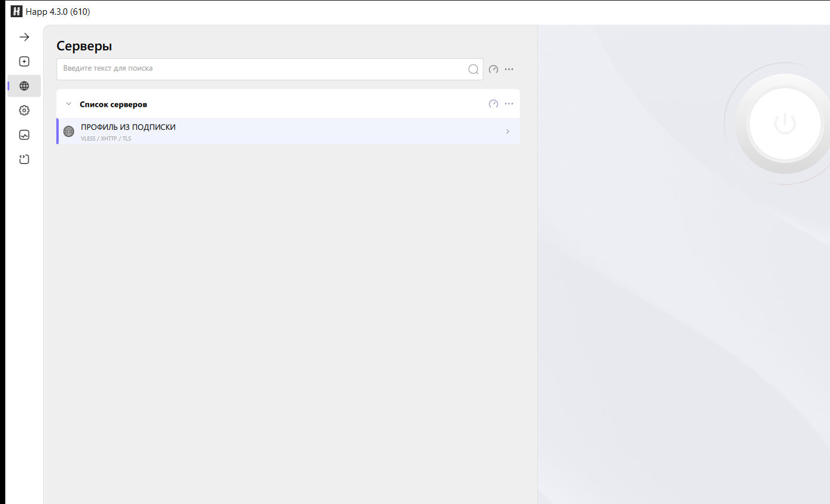Click the 'Список серверов' group title
Viewport: 830px width, 504px height.
[x=113, y=104]
